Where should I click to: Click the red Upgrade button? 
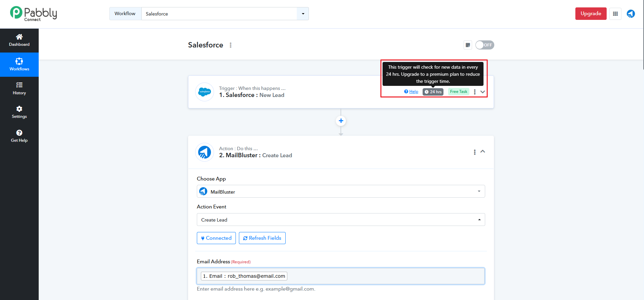[x=591, y=14]
